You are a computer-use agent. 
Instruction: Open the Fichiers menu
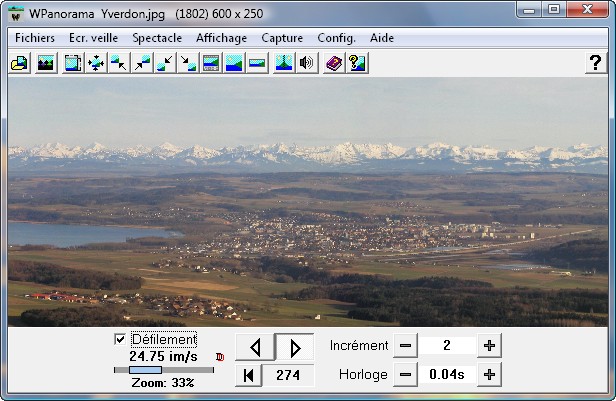pyautogui.click(x=35, y=38)
